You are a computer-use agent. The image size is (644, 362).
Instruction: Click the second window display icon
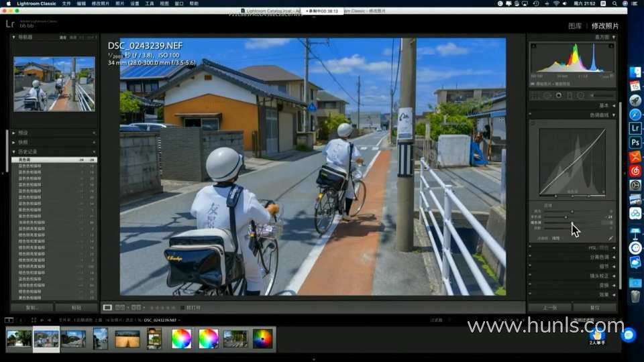[21, 320]
